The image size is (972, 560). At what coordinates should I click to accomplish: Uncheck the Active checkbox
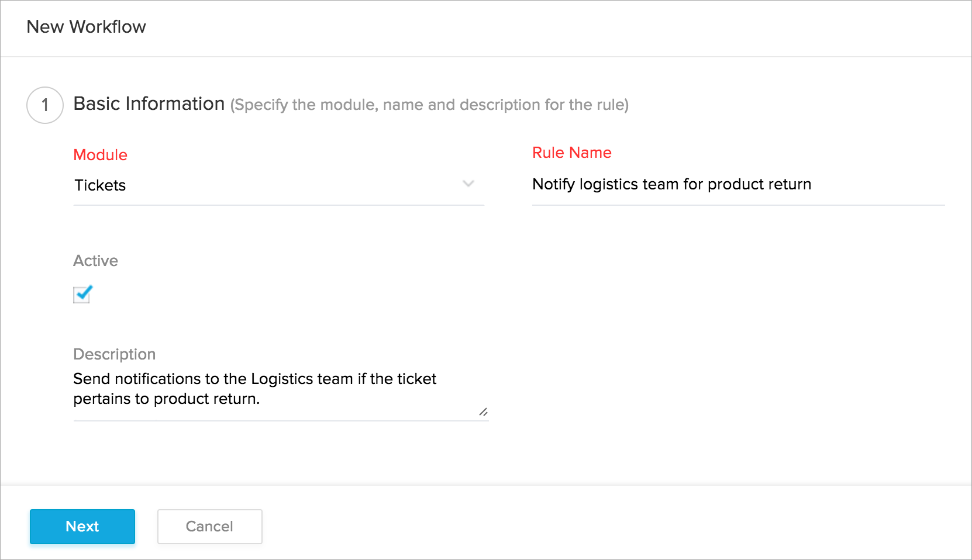click(x=82, y=295)
